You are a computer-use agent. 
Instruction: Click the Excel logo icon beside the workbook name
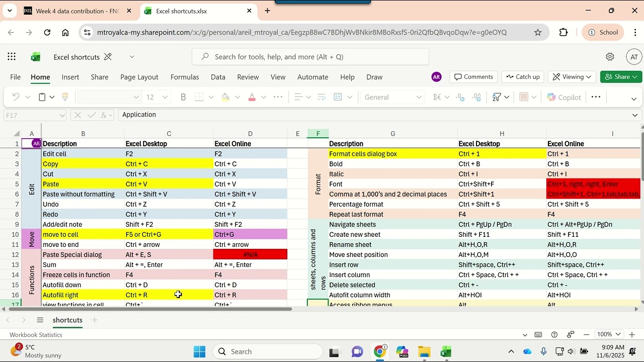click(x=36, y=57)
